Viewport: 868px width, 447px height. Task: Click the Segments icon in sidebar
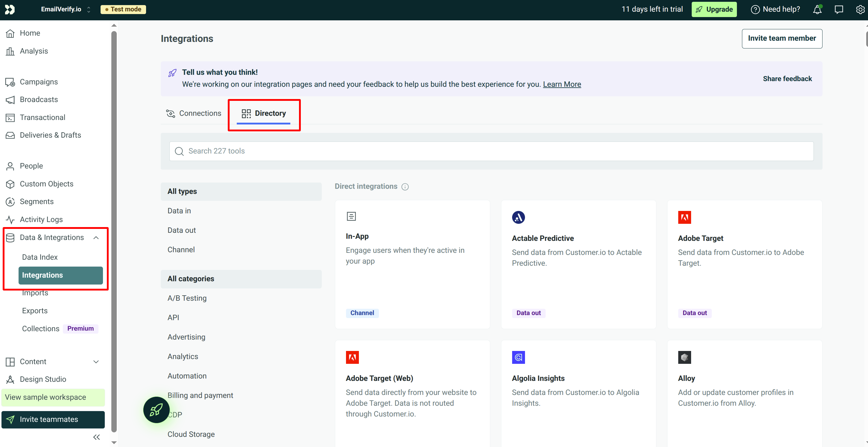[x=10, y=201]
